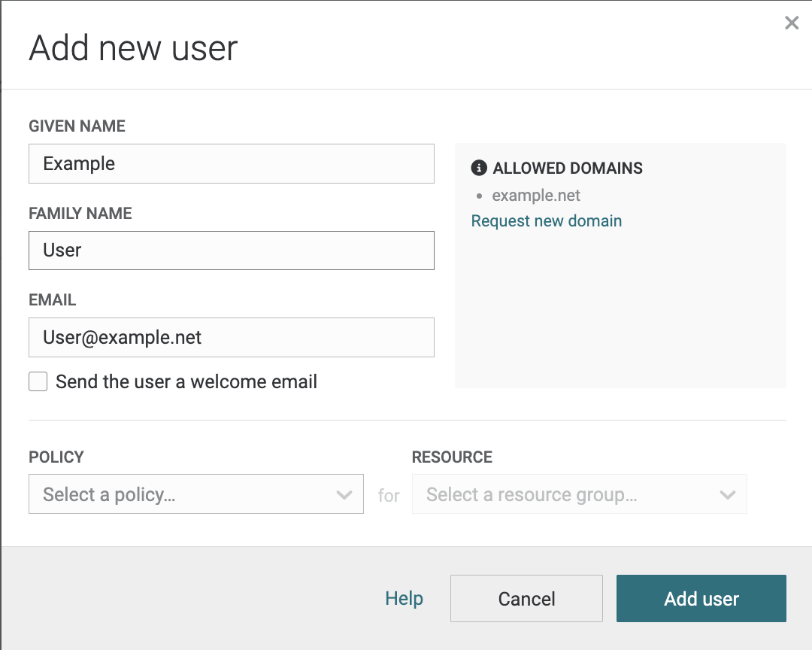Click the RESOURCE section label
The height and width of the screenshot is (650, 812).
coord(452,457)
